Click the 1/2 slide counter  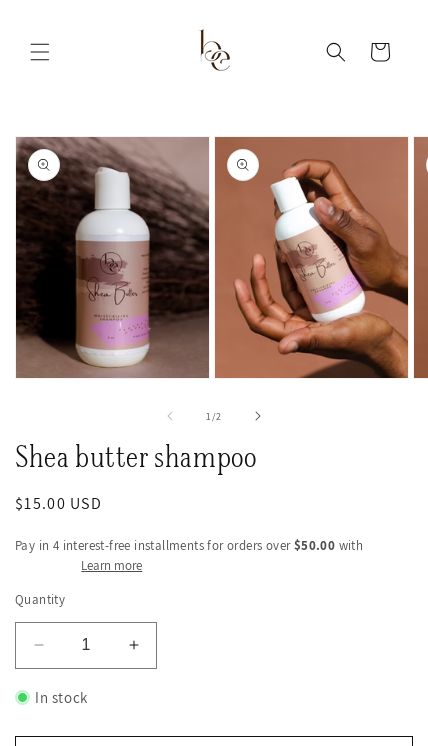(213, 417)
